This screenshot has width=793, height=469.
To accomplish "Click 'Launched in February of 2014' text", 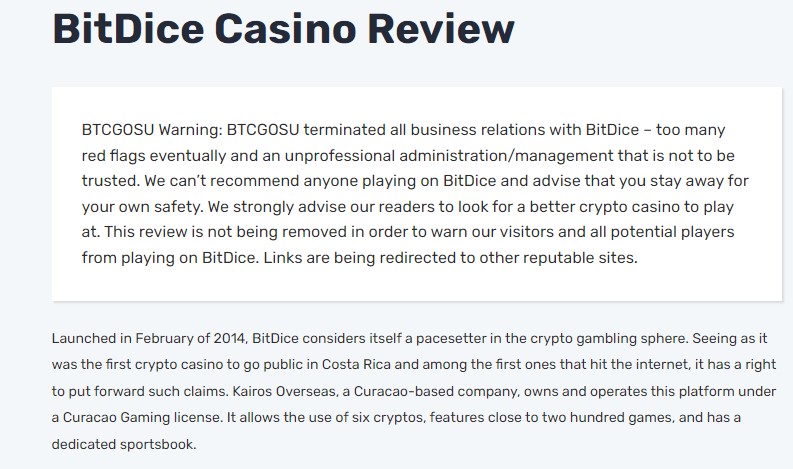I will [x=150, y=338].
